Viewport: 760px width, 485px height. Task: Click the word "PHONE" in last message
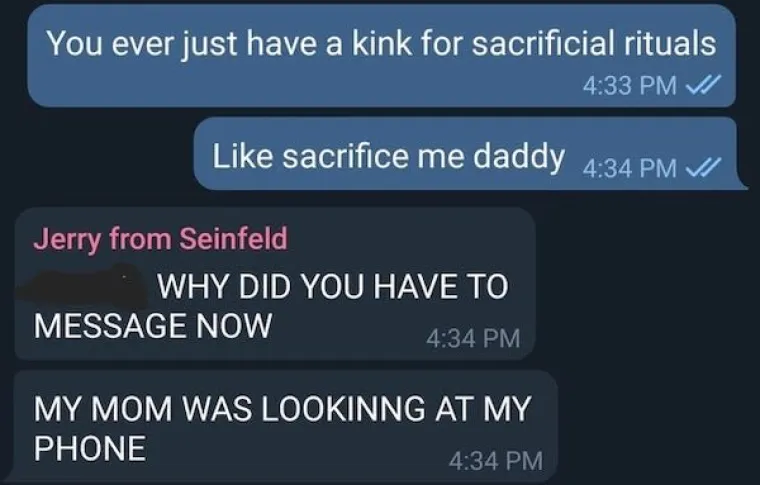tap(90, 448)
